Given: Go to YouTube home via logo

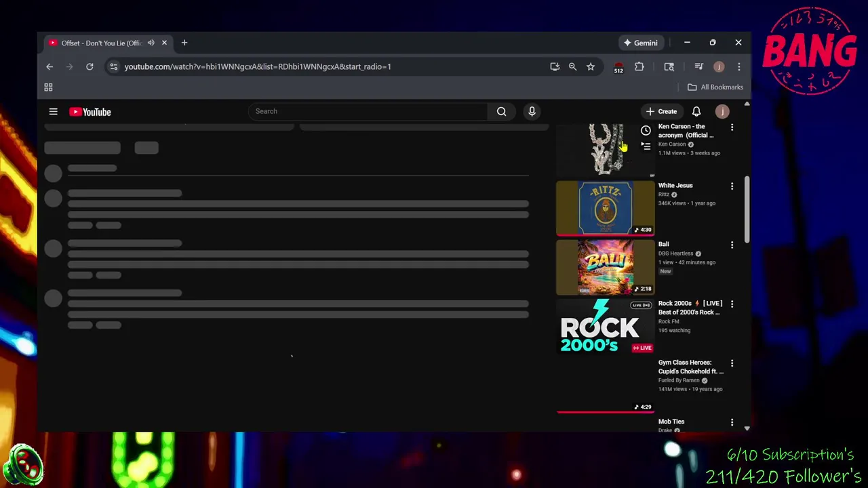Looking at the screenshot, I should 90,112.
